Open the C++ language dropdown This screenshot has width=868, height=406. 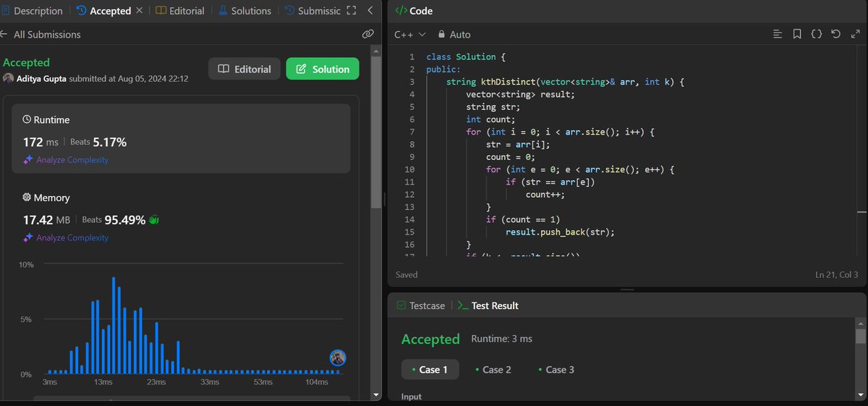pyautogui.click(x=409, y=34)
